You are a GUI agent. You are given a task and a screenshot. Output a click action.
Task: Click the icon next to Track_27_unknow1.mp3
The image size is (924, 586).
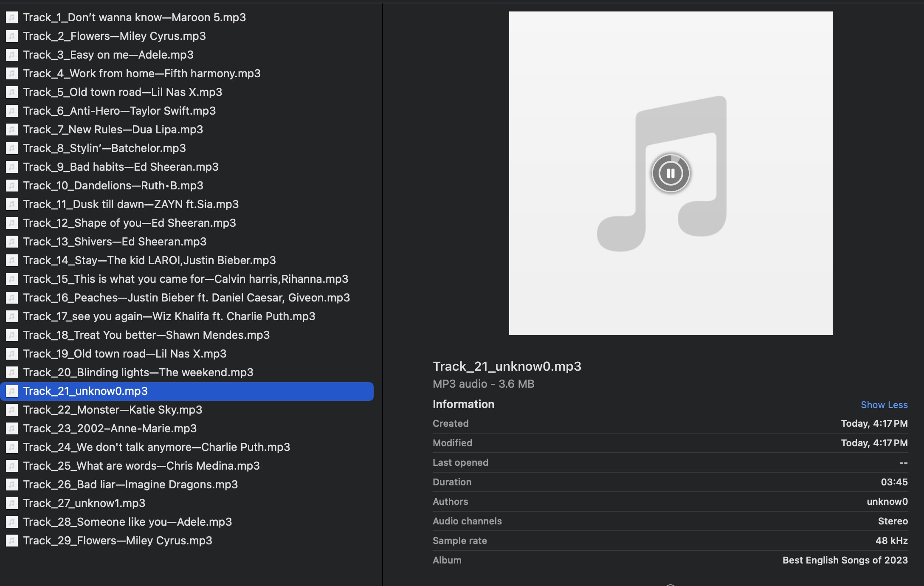(12, 503)
